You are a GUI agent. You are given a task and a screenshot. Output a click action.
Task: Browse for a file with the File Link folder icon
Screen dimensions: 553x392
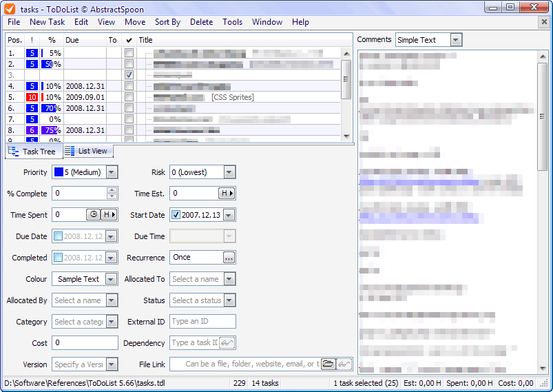click(328, 364)
